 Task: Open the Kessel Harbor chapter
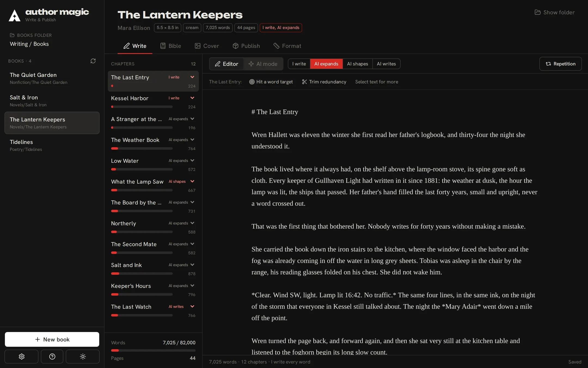pos(153,102)
